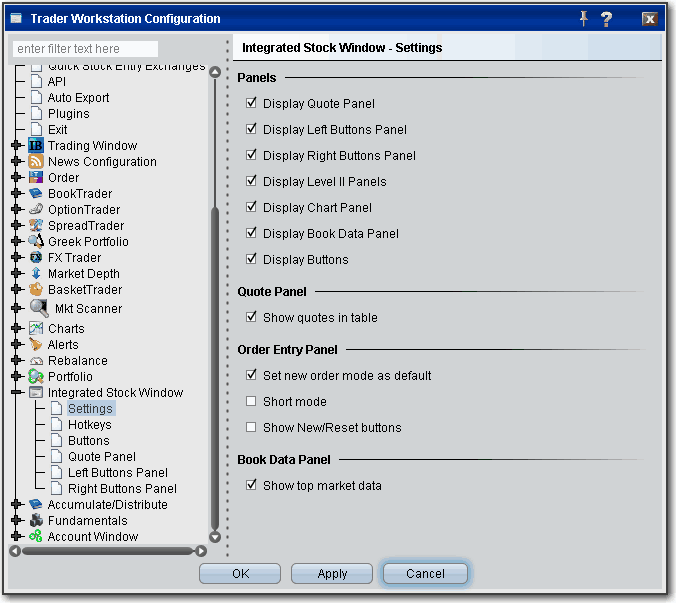Expand the Charts tree node
This screenshot has height=603, width=676.
point(17,328)
